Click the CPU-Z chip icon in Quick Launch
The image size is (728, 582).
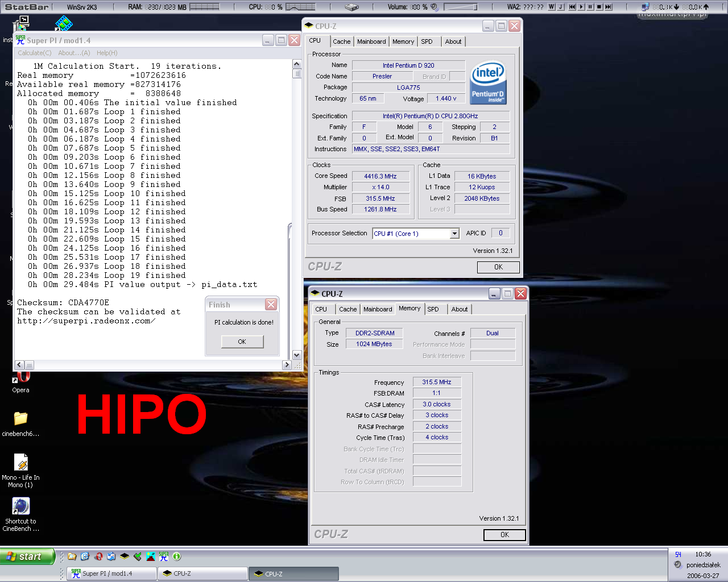(x=125, y=556)
